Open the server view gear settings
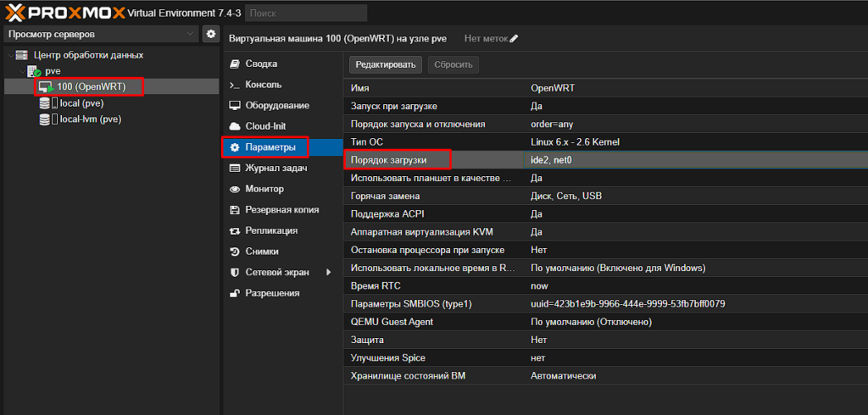The image size is (868, 415). (210, 34)
